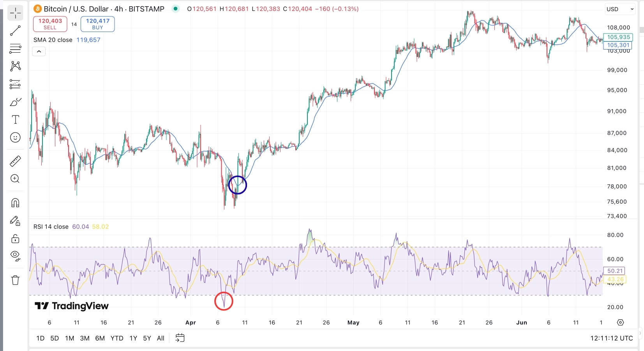Screen dimensions: 644x351
Task: Open the XABCD Pattern tool
Action: coord(15,66)
